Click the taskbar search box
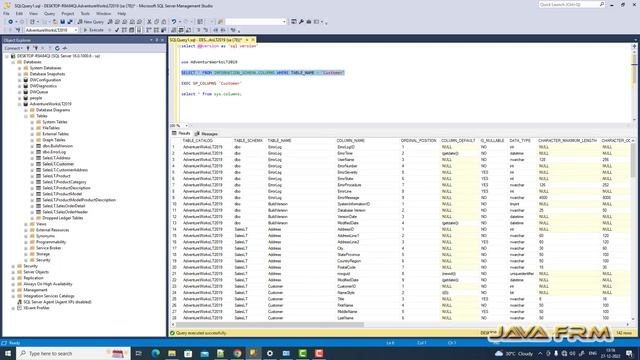 [73, 353]
